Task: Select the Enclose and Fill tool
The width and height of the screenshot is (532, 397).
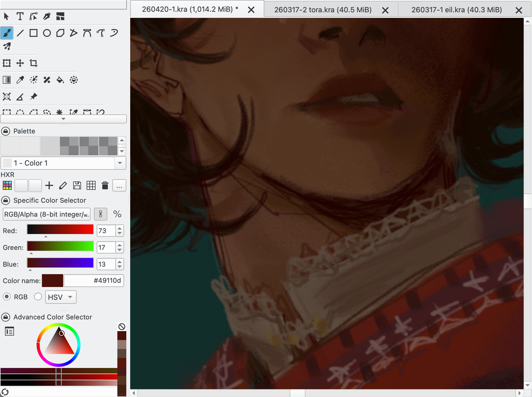Action: pyautogui.click(x=74, y=80)
